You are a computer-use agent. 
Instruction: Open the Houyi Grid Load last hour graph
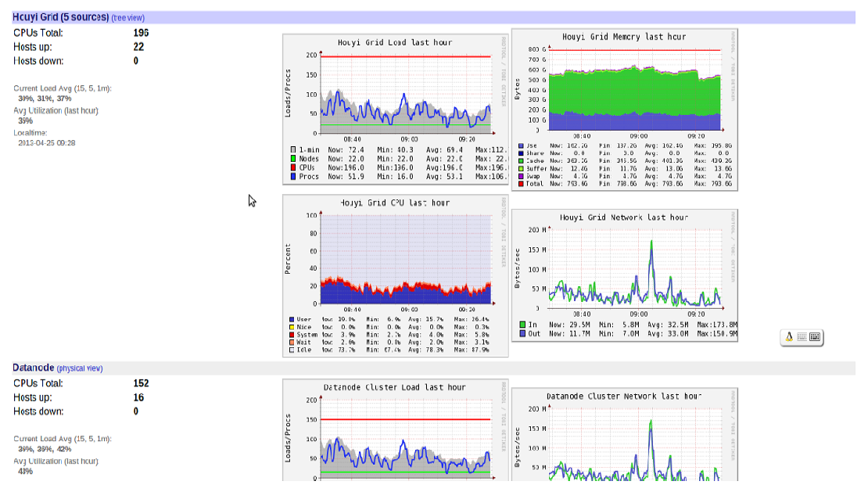pos(395,109)
